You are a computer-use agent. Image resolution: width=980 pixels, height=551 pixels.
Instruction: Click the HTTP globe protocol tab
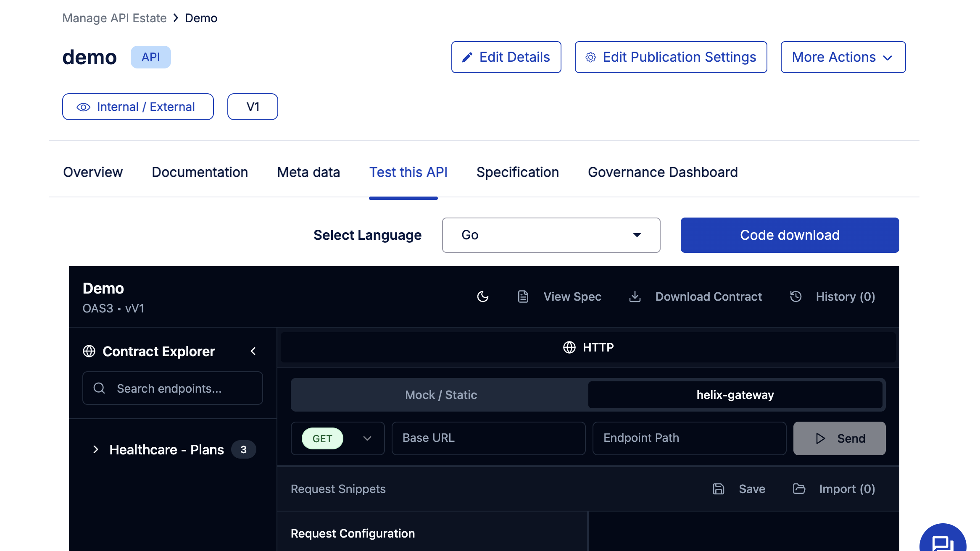[588, 347]
